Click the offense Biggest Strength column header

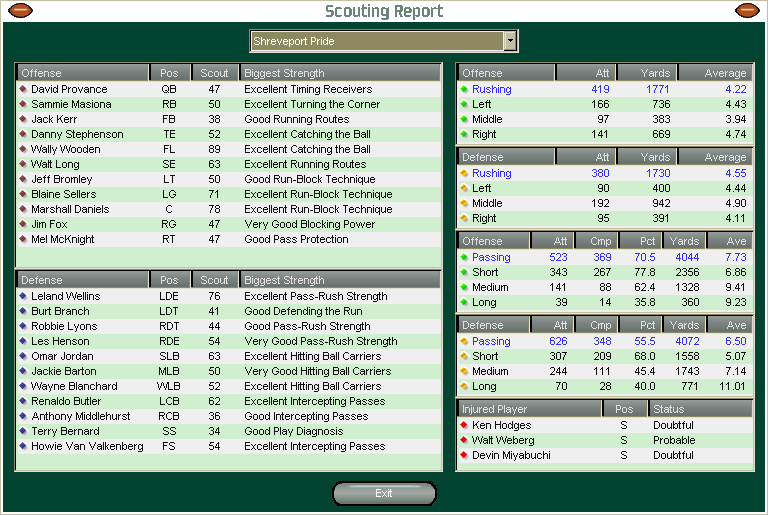339,73
